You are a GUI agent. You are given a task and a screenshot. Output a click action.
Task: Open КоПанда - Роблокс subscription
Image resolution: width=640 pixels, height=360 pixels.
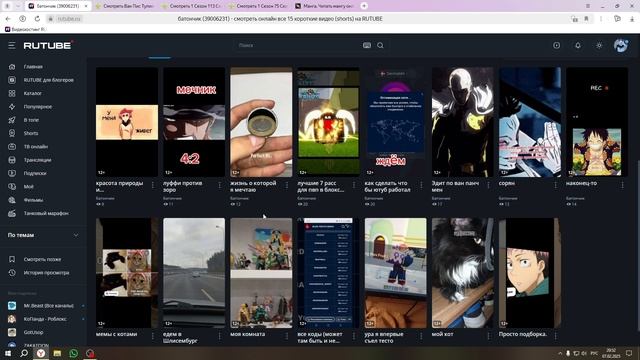(46, 319)
